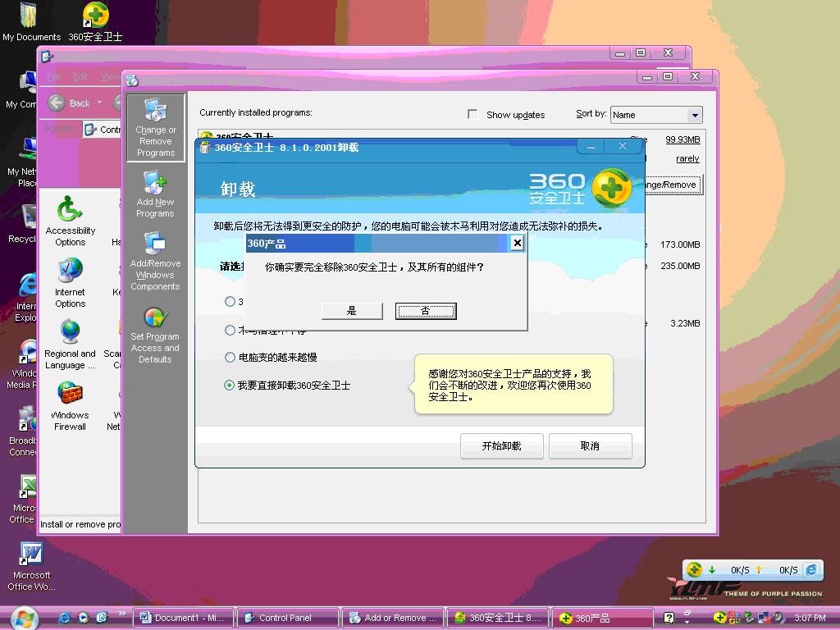The width and height of the screenshot is (840, 630).
Task: Open Internet Options in Control Panel
Action: click(71, 282)
